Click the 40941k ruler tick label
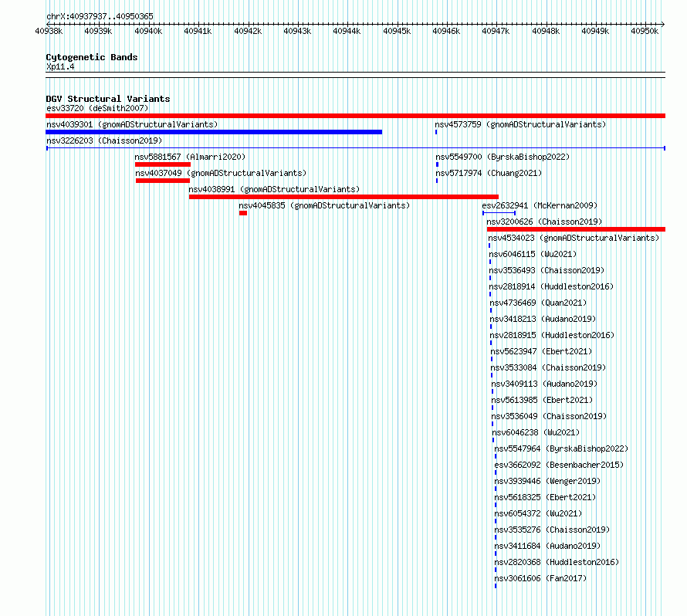Viewport: 687px width, 616px height. pos(198,31)
